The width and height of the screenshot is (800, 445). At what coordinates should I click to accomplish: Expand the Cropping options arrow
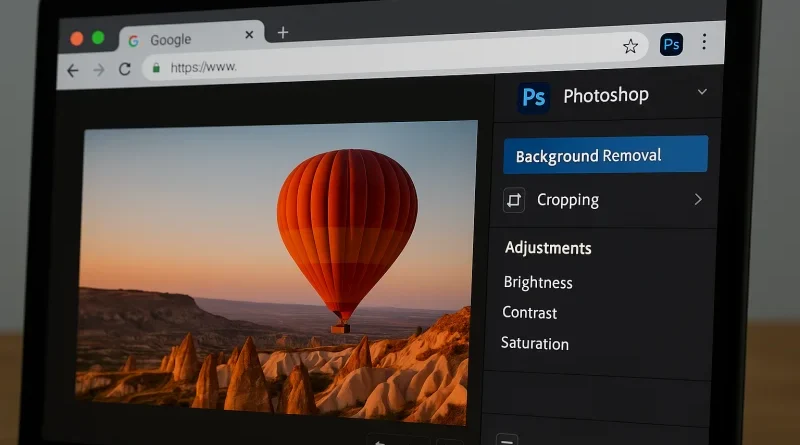pos(698,199)
